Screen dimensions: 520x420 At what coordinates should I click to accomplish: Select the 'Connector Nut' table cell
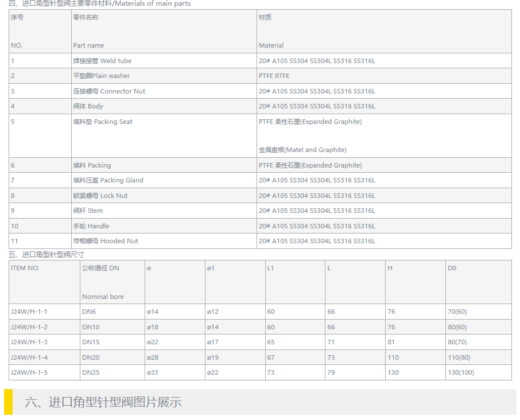[109, 91]
